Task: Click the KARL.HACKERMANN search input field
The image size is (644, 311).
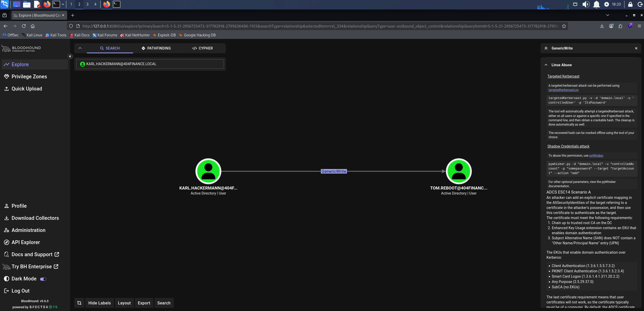Action: pyautogui.click(x=150, y=64)
